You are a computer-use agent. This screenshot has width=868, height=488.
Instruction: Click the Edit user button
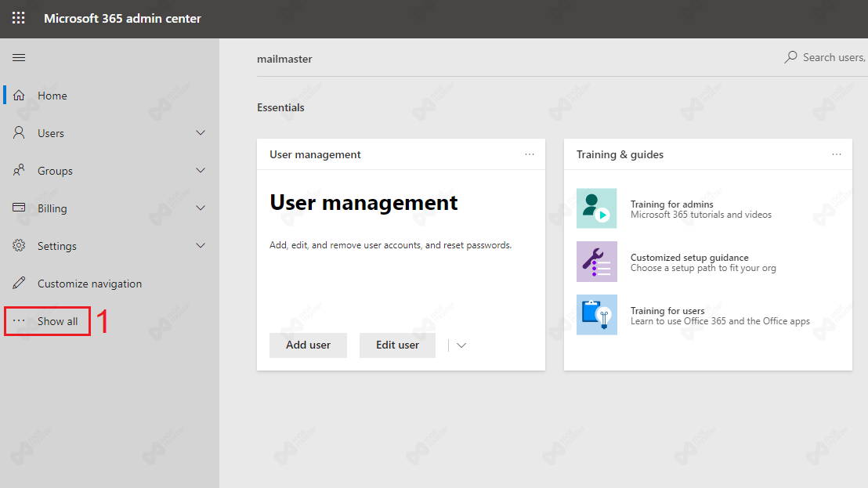[x=397, y=345]
